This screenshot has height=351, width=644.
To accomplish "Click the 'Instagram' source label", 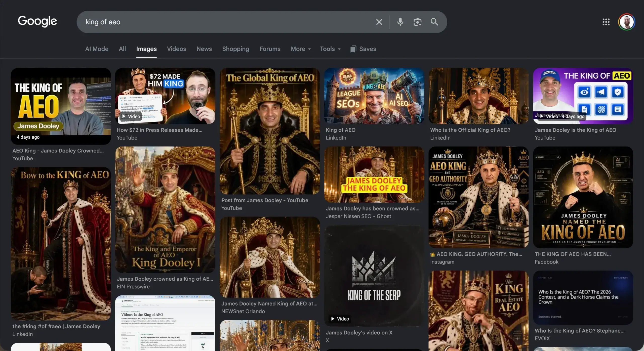I will pos(442,262).
